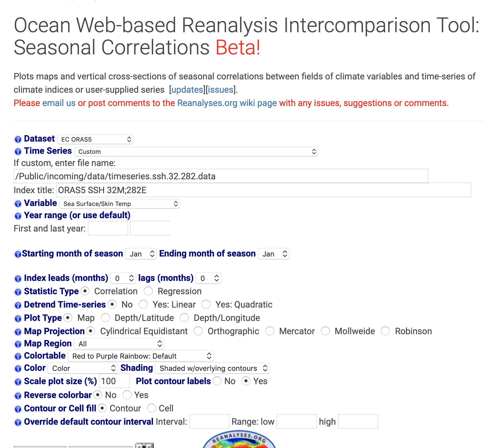Click help icon beside Detrend Time-series
Image resolution: width=488 pixels, height=448 pixels.
coord(18,305)
